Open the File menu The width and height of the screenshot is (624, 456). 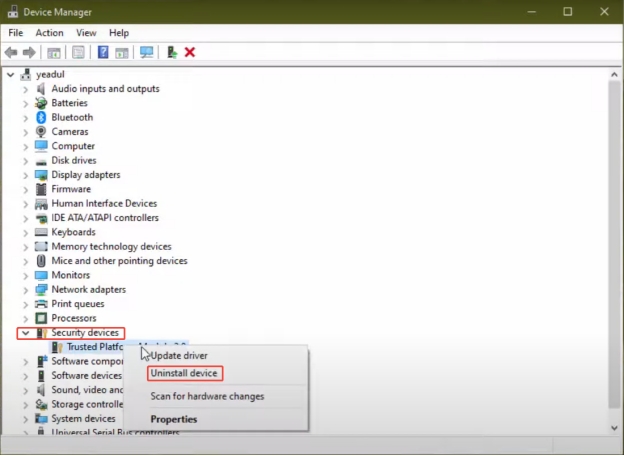[x=16, y=33]
